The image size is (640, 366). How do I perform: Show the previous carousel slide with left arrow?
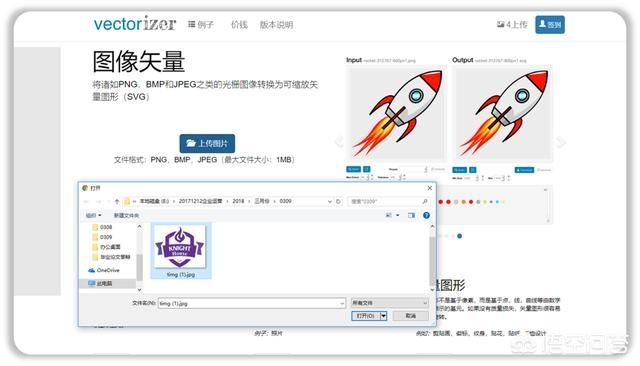pyautogui.click(x=338, y=142)
